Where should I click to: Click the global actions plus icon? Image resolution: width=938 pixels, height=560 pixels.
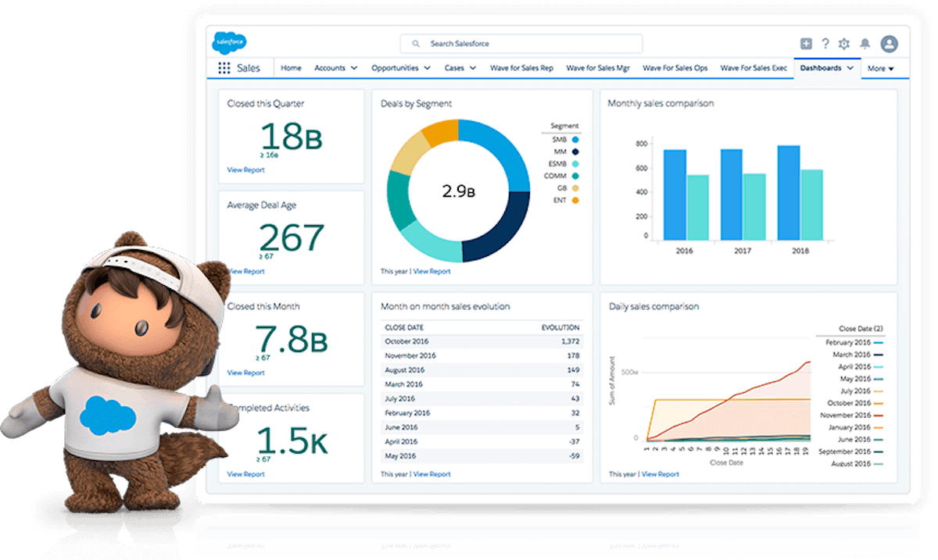[806, 44]
